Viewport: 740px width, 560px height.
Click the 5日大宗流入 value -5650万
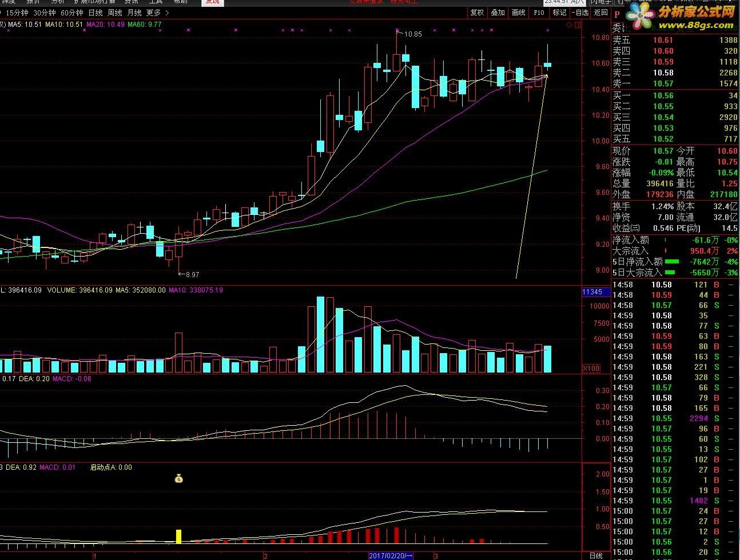[x=704, y=273]
